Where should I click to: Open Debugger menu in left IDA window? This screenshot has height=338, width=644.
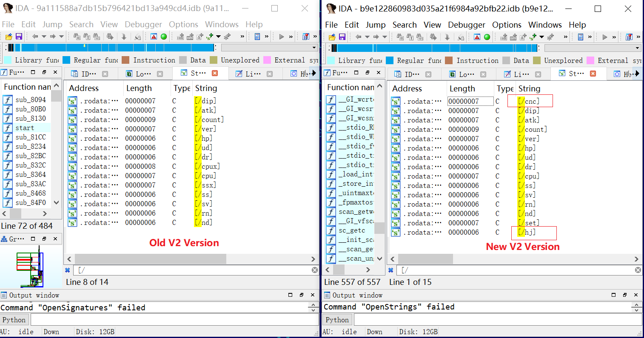pyautogui.click(x=143, y=24)
